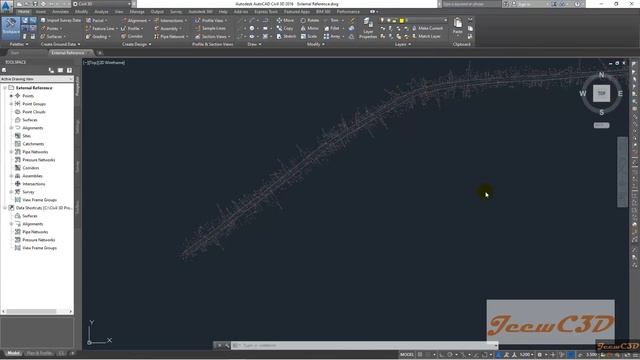The image size is (640, 360).
Task: Click the yellow layer color swatch
Action: coord(402,20)
